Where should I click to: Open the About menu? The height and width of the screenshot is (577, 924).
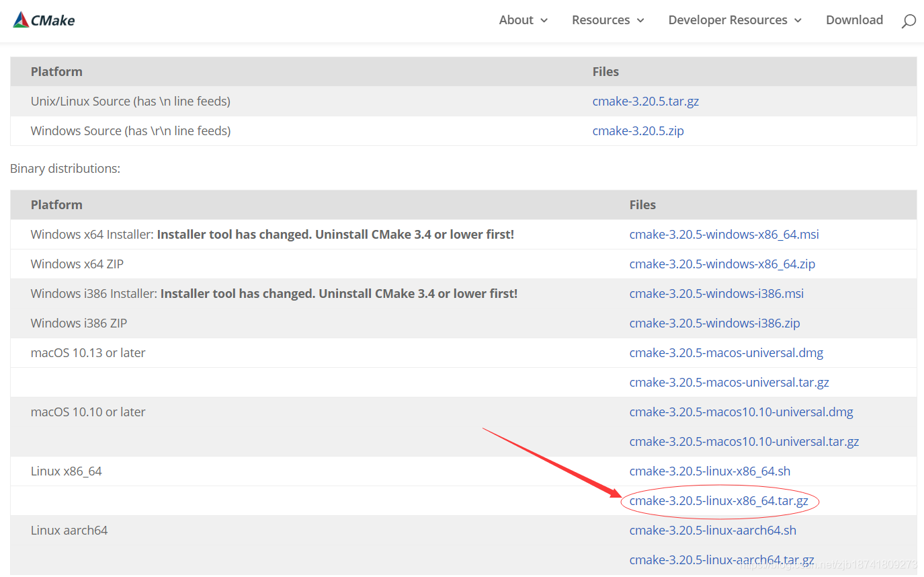point(516,20)
